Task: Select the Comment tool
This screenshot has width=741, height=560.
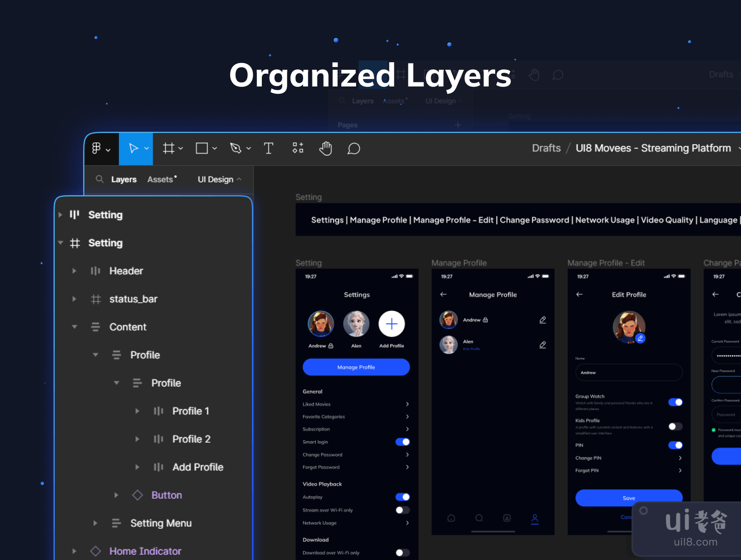Action: [x=354, y=149]
